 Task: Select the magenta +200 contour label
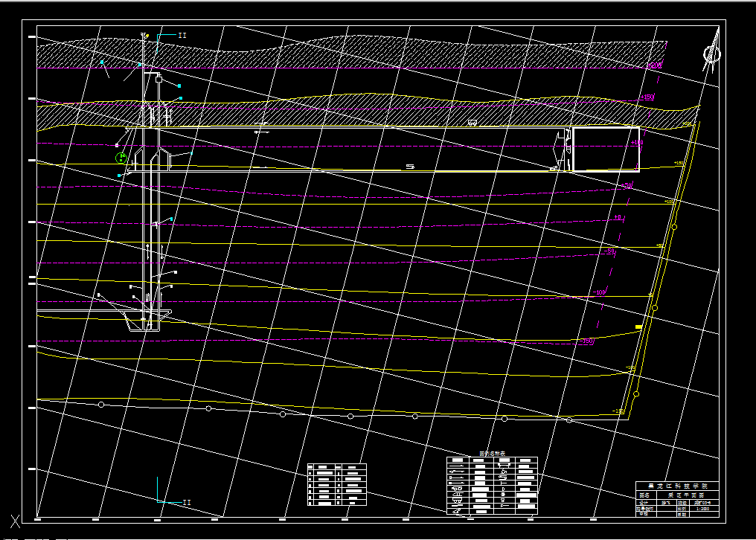pyautogui.click(x=654, y=65)
